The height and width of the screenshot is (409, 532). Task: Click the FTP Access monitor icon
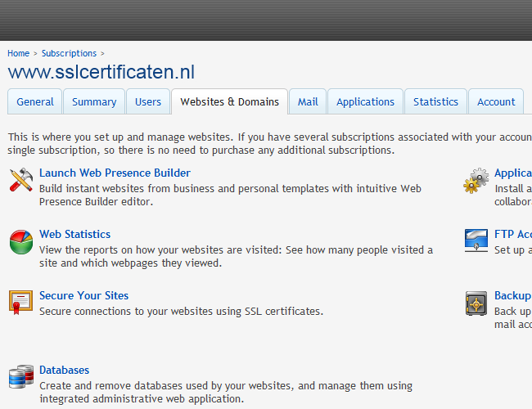(476, 240)
